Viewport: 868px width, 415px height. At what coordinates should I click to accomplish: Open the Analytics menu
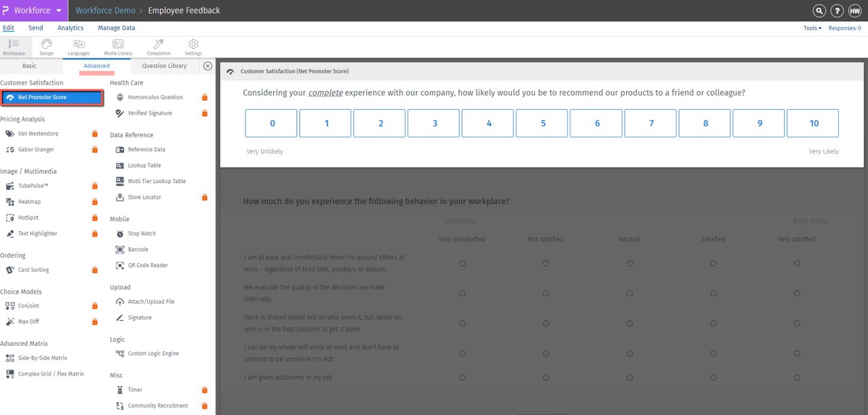[70, 28]
